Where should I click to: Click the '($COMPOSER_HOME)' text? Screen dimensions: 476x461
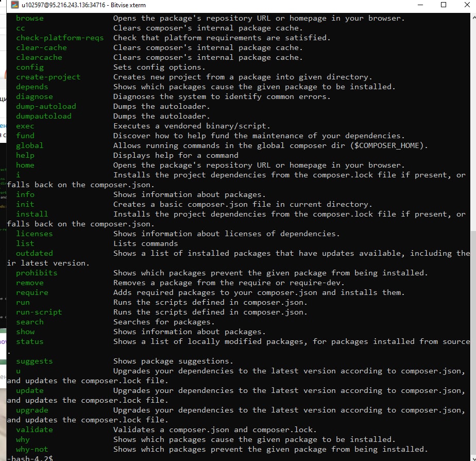(x=387, y=145)
